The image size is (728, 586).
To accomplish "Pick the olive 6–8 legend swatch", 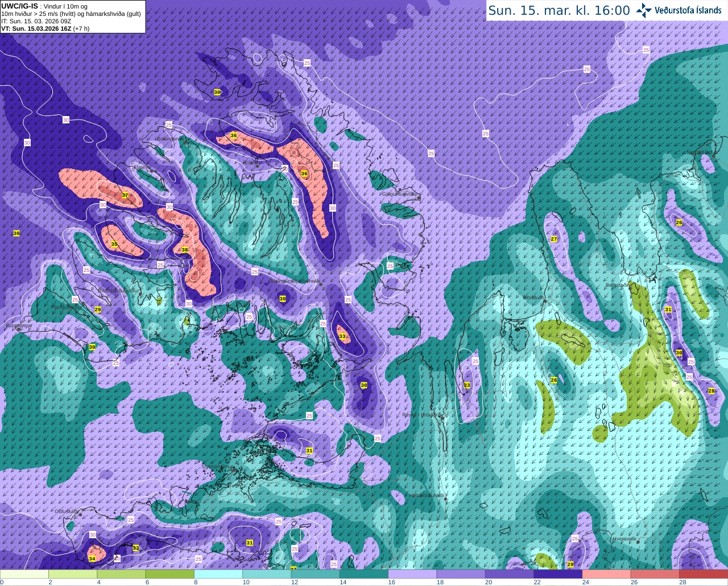I will pyautogui.click(x=170, y=574).
